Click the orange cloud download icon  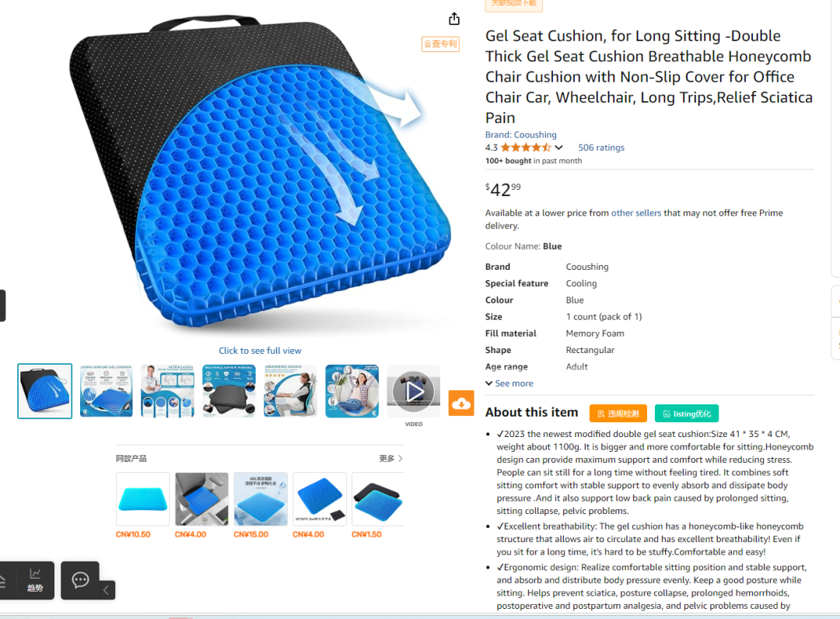coord(460,404)
